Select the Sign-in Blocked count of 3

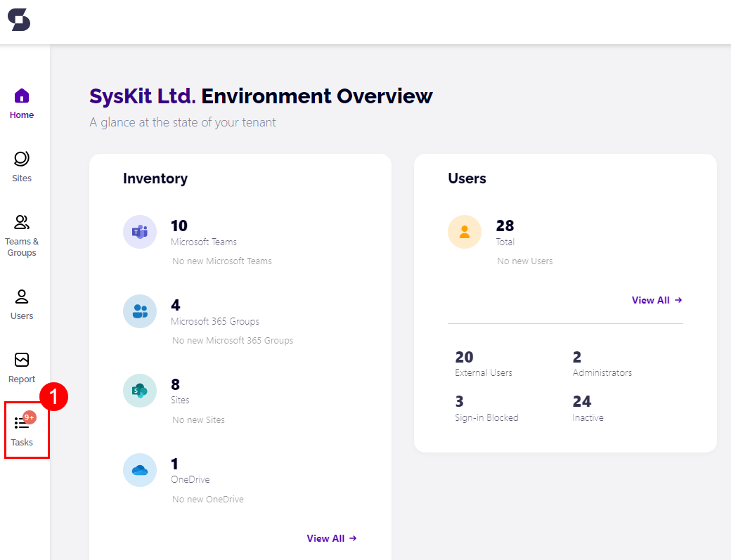point(458,401)
